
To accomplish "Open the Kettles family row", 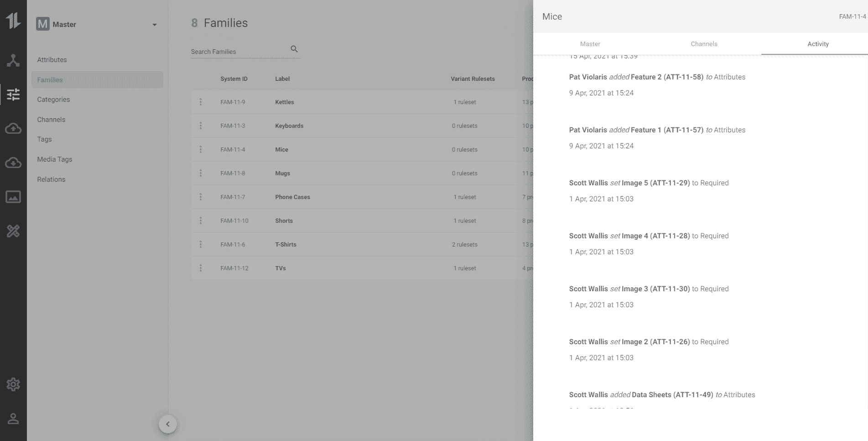I will [x=362, y=102].
